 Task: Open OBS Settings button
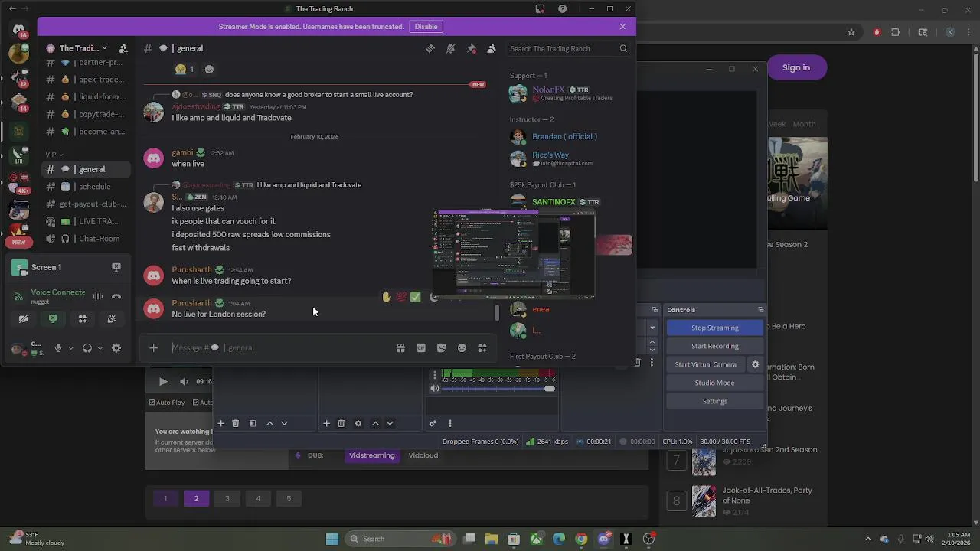coord(714,401)
